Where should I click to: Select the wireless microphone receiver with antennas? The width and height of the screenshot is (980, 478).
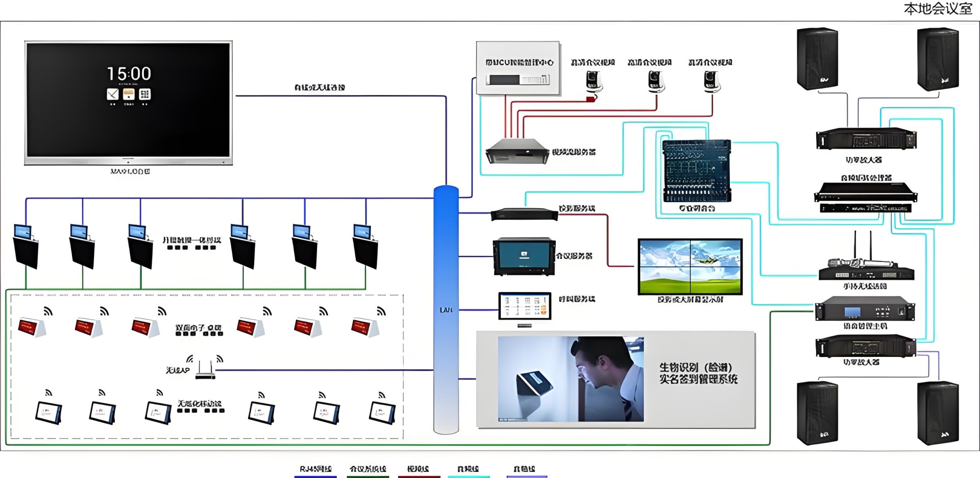[866, 265]
